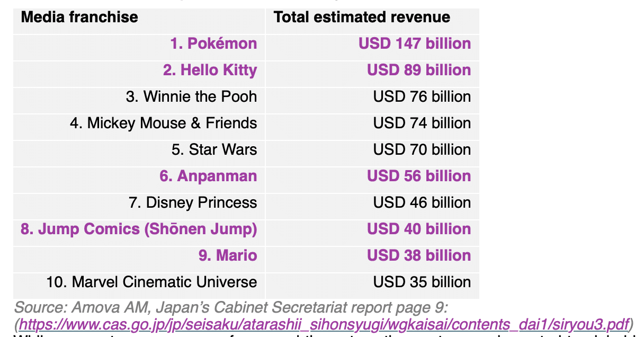Click the Amova AM source citation text
Viewport: 644px width, 337px height.
click(x=233, y=307)
